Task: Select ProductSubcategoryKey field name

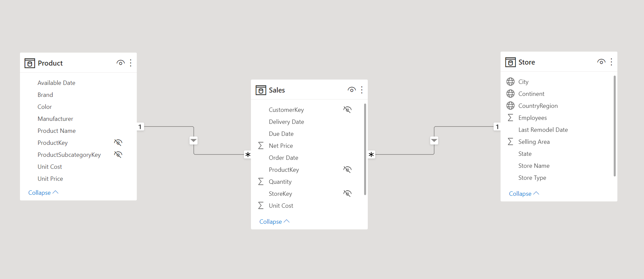Action: (69, 155)
